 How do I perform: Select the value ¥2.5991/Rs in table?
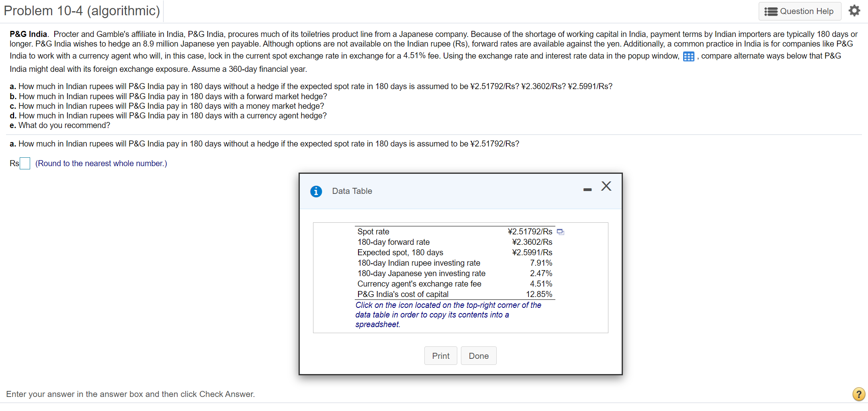coord(532,252)
